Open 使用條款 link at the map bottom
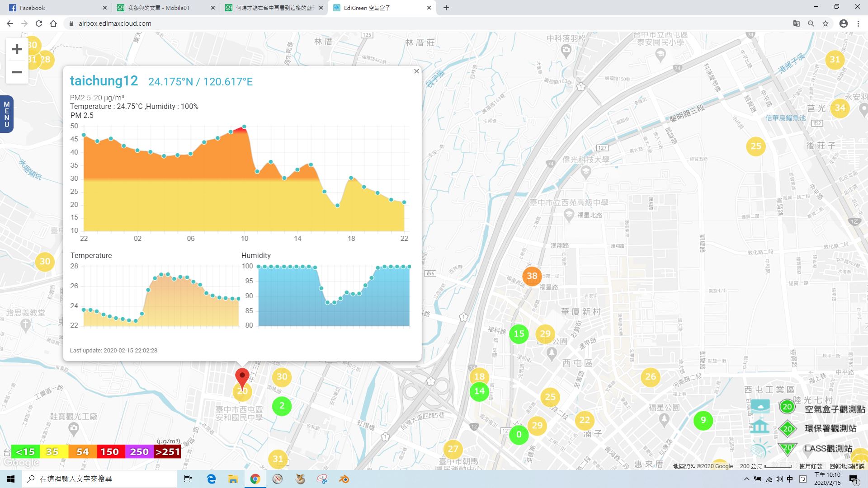868x488 pixels. point(811,466)
